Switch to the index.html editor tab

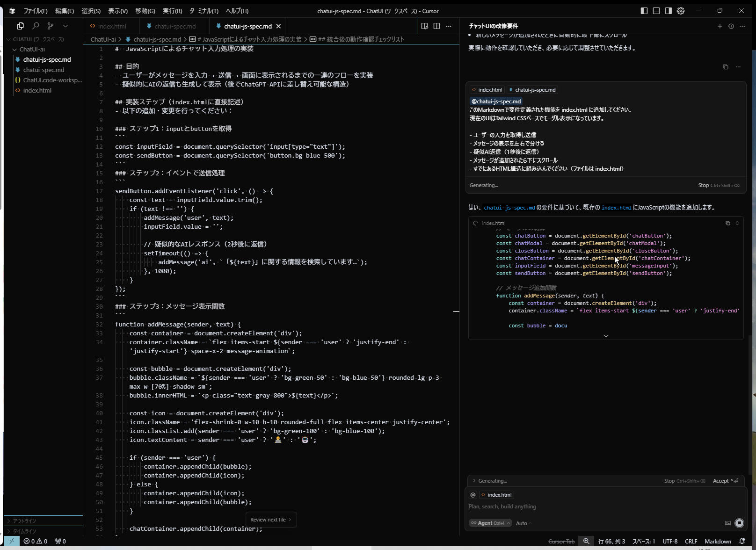112,26
